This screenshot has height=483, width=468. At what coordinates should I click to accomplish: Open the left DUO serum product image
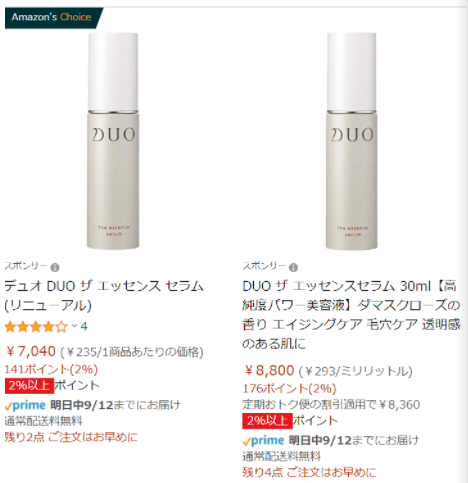(113, 141)
